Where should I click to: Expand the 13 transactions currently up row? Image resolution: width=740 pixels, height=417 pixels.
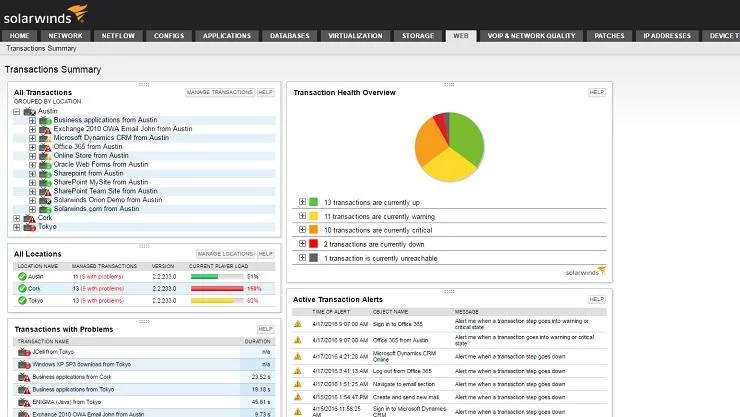click(x=303, y=202)
